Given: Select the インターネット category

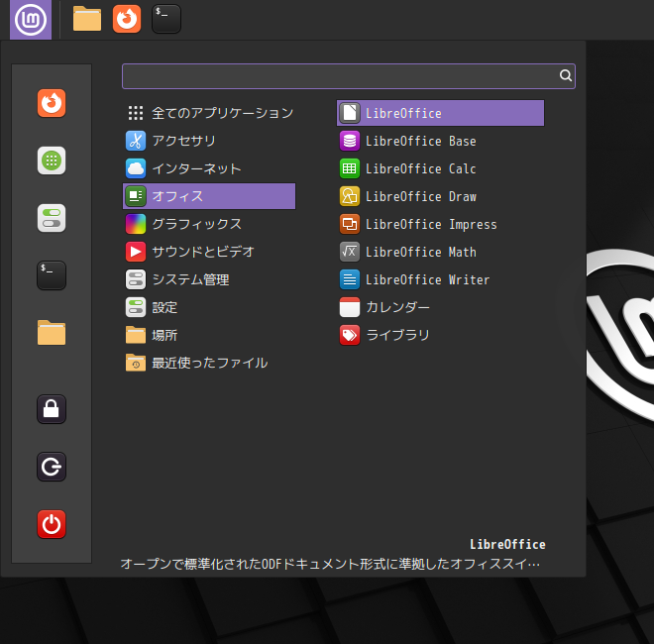Looking at the screenshot, I should point(209,168).
